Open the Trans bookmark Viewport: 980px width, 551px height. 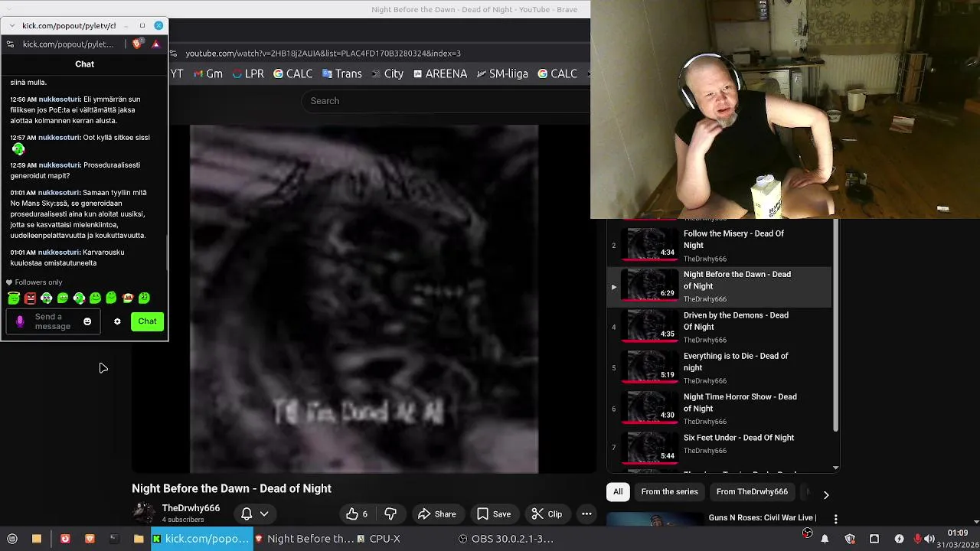[x=341, y=73]
